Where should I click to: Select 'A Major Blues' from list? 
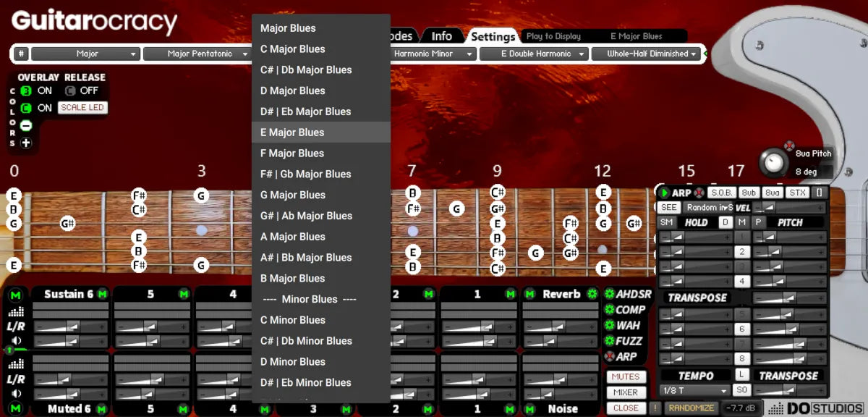321,237
